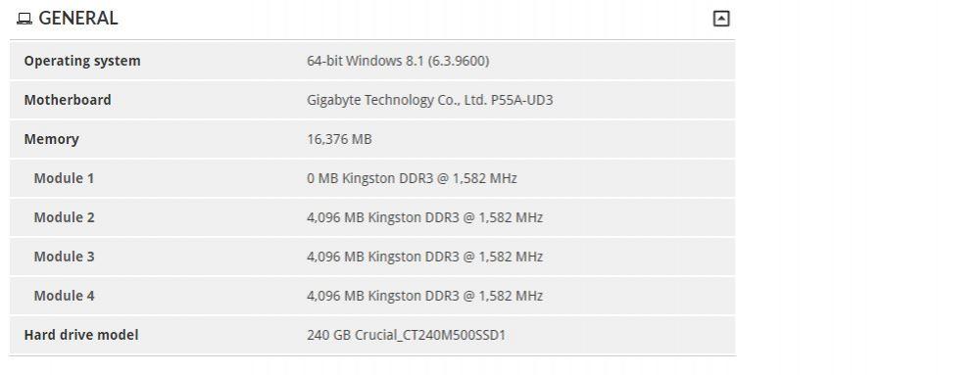
Task: Collapse the GENERAL section with arrow icon
Action: (x=721, y=19)
